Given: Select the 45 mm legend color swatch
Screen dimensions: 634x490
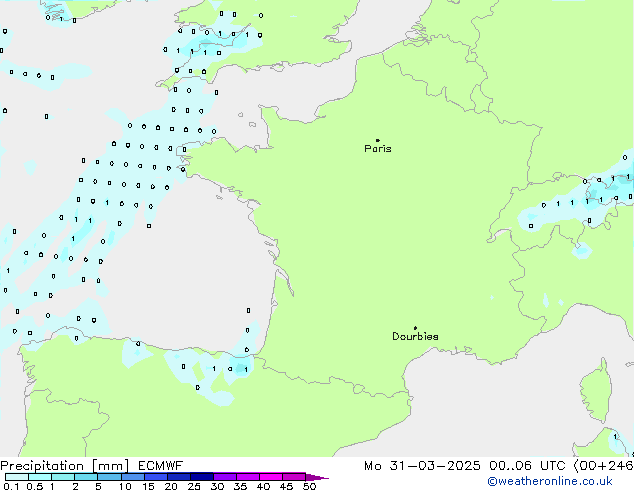Looking at the screenshot, I should (294, 477).
